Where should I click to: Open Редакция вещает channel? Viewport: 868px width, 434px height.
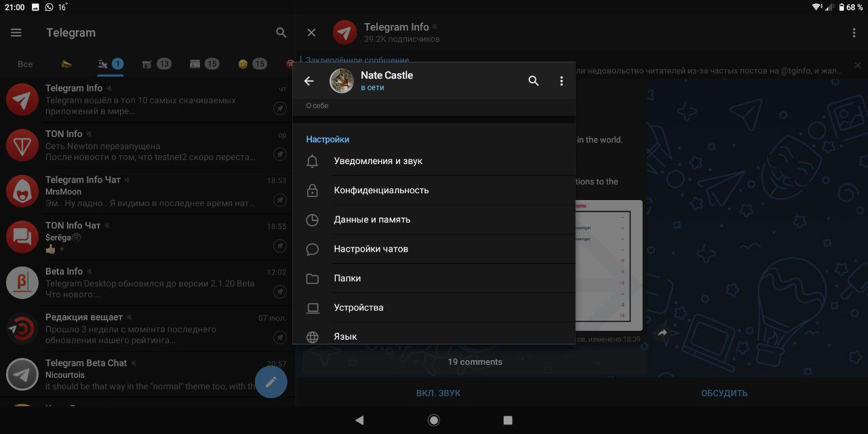pos(147,329)
